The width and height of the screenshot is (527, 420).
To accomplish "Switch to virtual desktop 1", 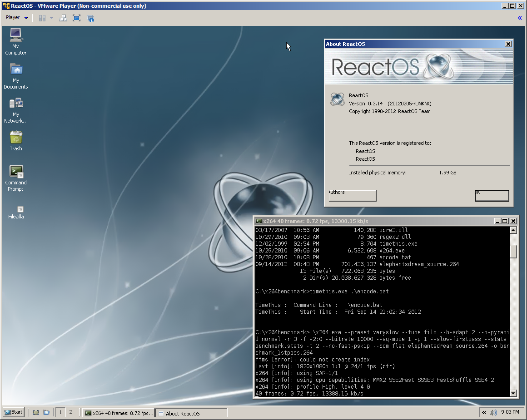I will point(60,412).
